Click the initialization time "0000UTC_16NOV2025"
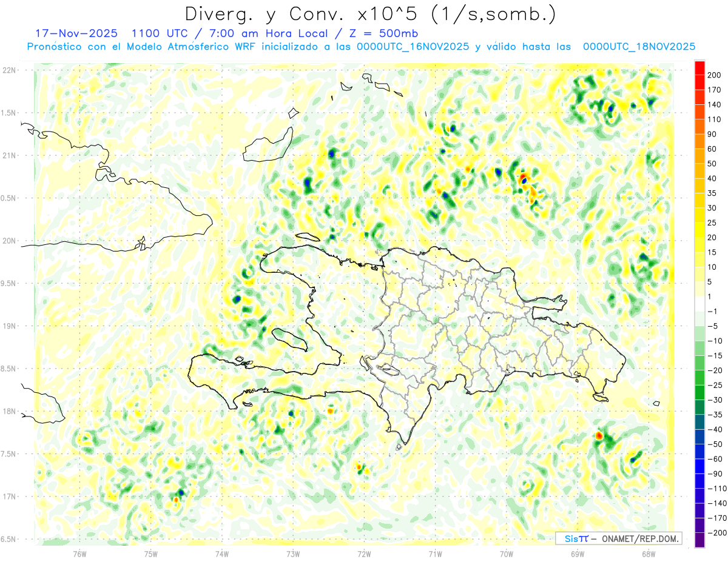Viewport: 728px width, 562px height. [413, 47]
